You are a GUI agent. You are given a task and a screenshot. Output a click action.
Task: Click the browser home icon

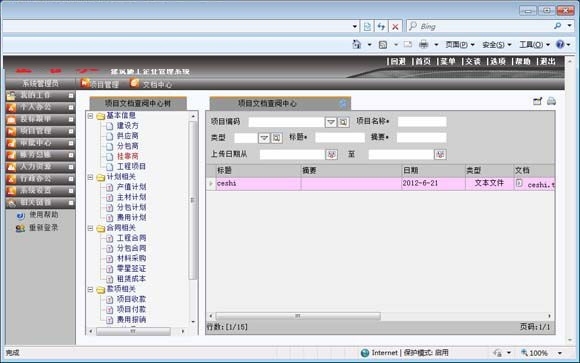357,44
